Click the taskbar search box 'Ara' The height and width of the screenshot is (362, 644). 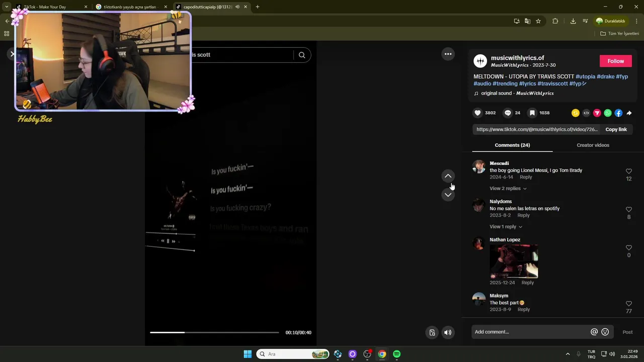click(x=293, y=354)
